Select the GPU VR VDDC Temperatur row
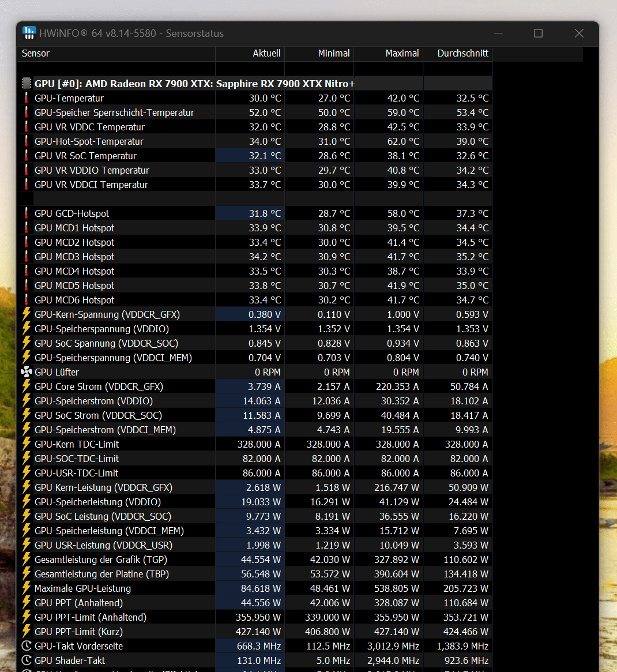This screenshot has height=672, width=617. (255, 127)
